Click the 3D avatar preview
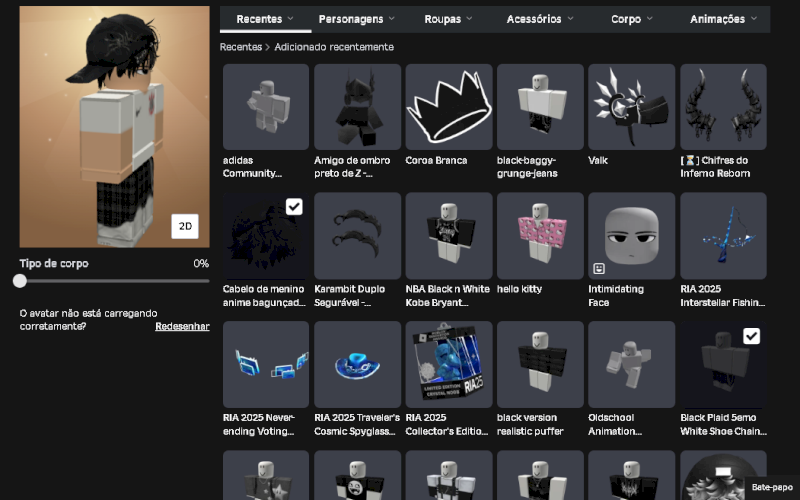Screen dimensions: 800x500 [114, 127]
